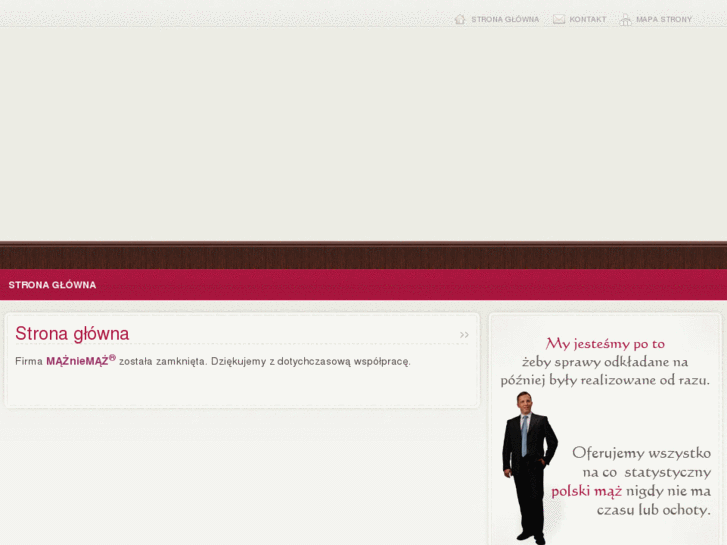The width and height of the screenshot is (727, 545).
Task: Click the home icon in top navigation
Action: tap(459, 19)
